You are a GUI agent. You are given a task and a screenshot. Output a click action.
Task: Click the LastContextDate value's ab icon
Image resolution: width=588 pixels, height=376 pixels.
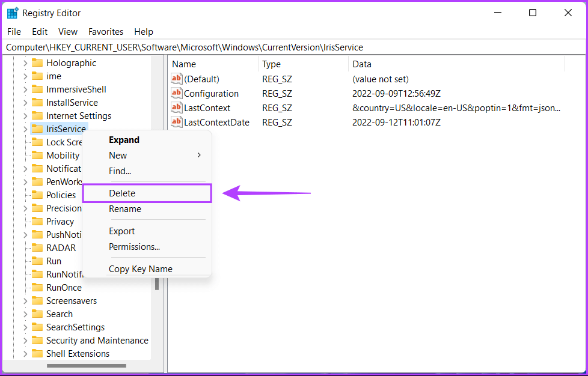176,123
